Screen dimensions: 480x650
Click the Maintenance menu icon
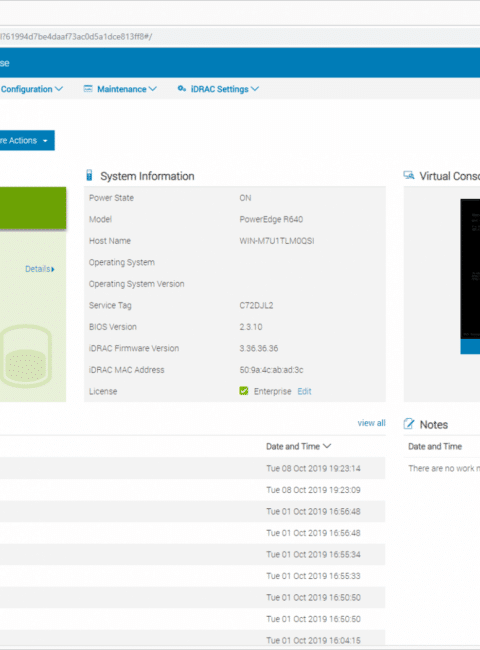point(88,89)
